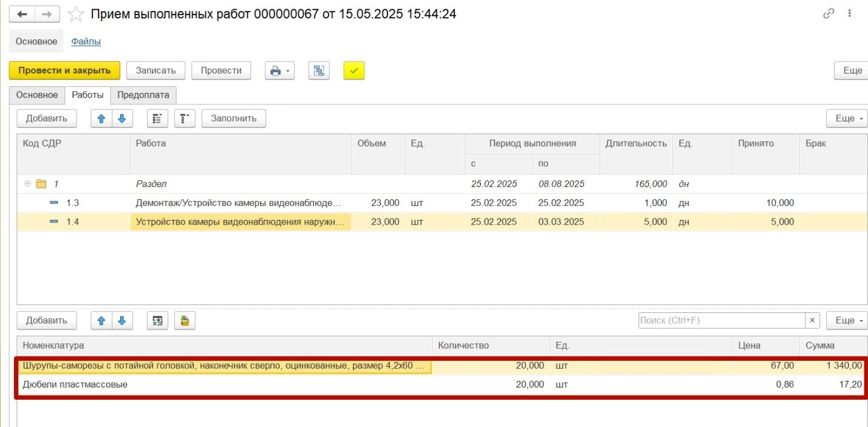
Task: Select the Дюбели пластмассовые row
Action: coord(442,384)
